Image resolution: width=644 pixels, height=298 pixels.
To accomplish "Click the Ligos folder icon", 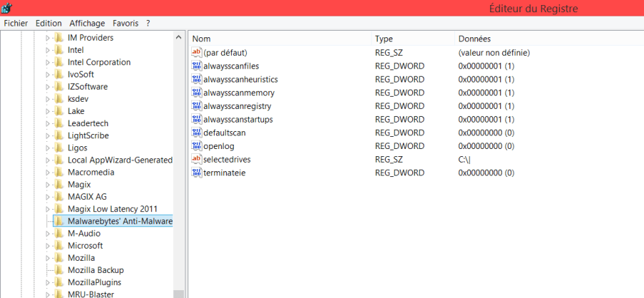I will point(59,148).
